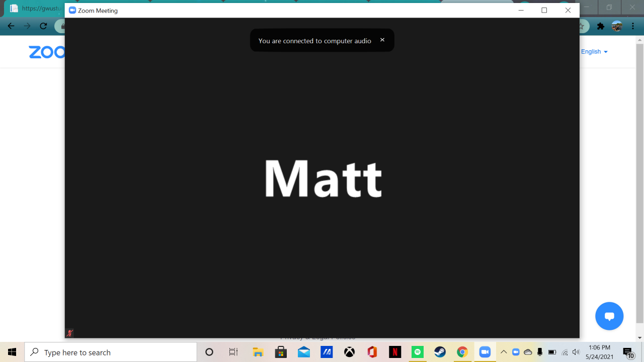Open the Chrome profile avatar

(x=617, y=26)
